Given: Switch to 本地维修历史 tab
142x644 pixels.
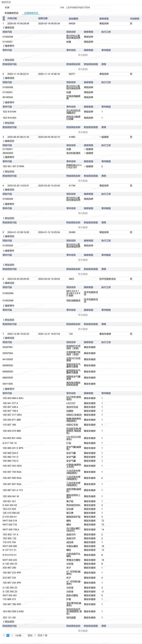Looking at the screenshot, I should tap(11, 13).
